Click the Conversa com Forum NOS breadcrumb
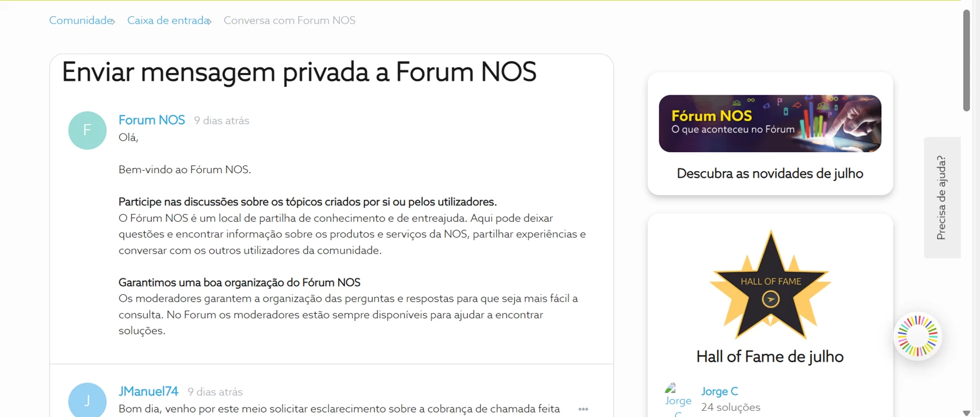The image size is (980, 417). tap(290, 21)
